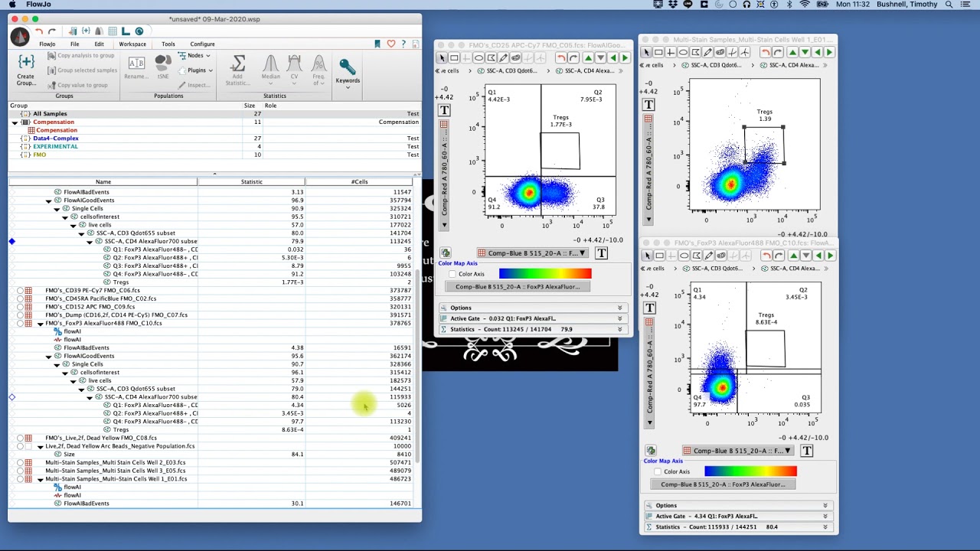The image size is (980, 551).
Task: Collapse FMO's_FoxP3 AlexaFluor488 FMO_C10 sample tree
Action: click(x=40, y=324)
